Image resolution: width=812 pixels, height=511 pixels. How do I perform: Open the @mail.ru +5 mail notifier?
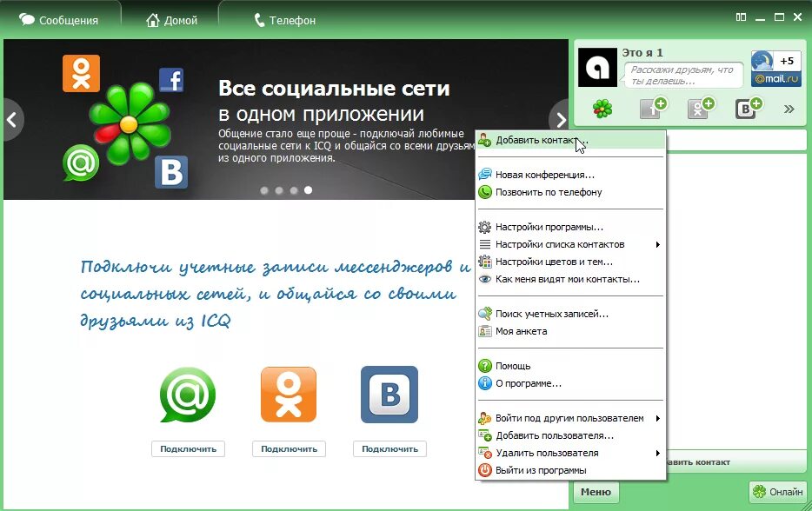(776, 69)
